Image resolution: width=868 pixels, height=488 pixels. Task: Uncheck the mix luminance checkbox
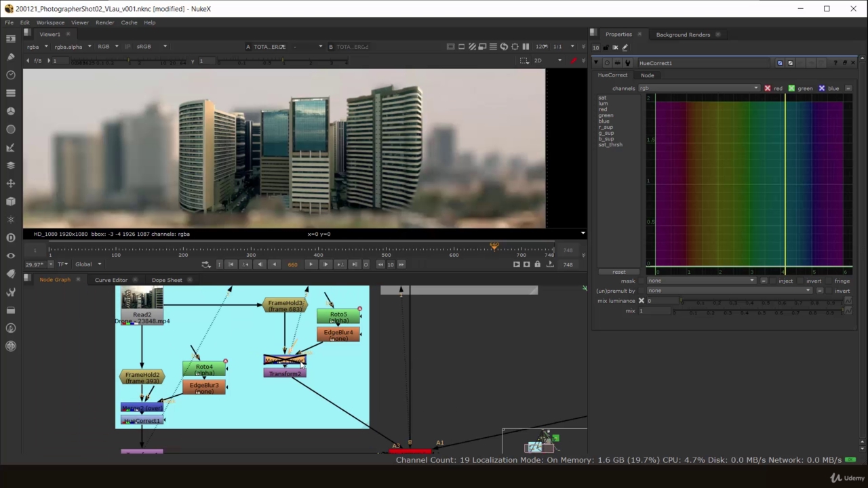(641, 300)
